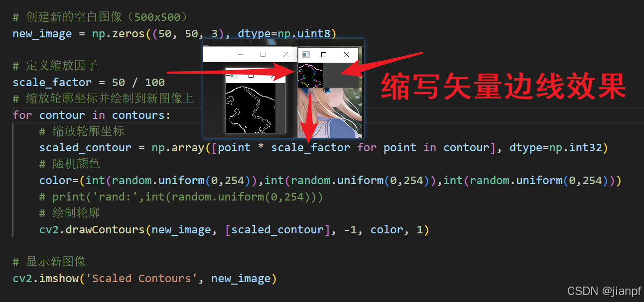
Task: Click the gray area beside the colored contours
Action: tap(341, 75)
